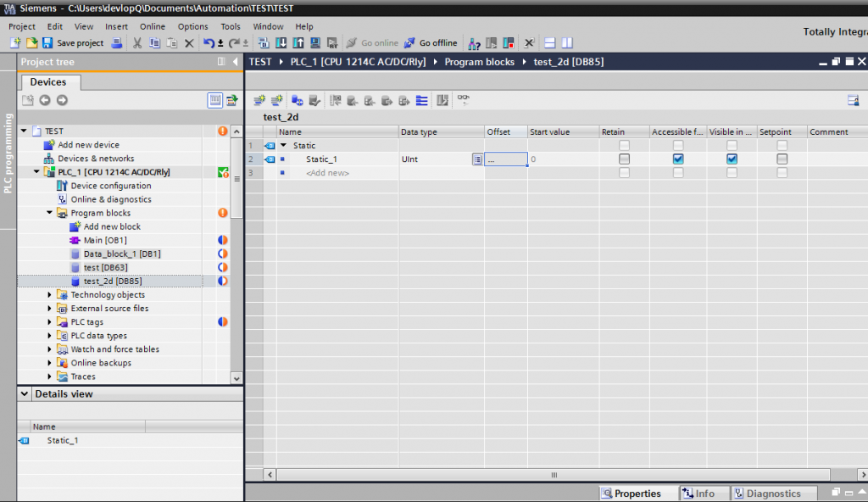This screenshot has width=868, height=502.
Task: Toggle Retain checkbox in Add new row
Action: pos(624,172)
